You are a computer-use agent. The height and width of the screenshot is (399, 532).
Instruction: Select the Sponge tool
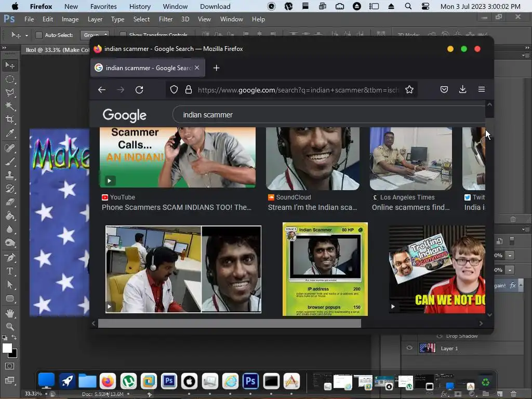pyautogui.click(x=10, y=243)
